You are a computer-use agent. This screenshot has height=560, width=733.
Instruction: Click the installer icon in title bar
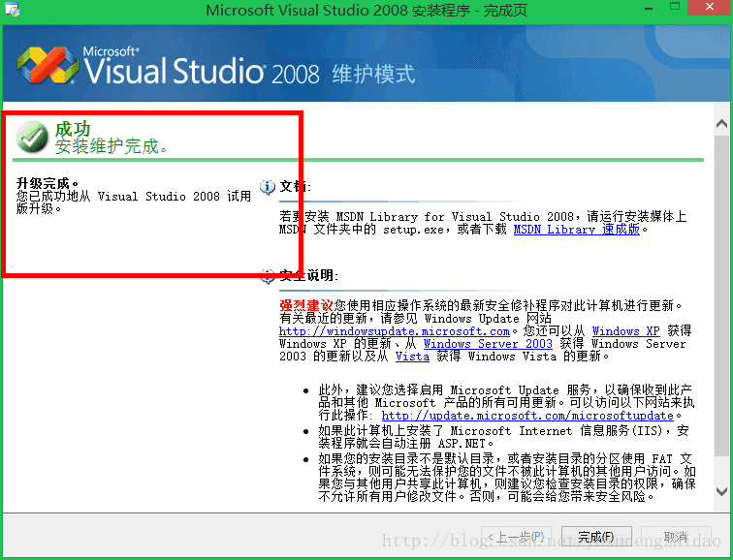click(12, 10)
